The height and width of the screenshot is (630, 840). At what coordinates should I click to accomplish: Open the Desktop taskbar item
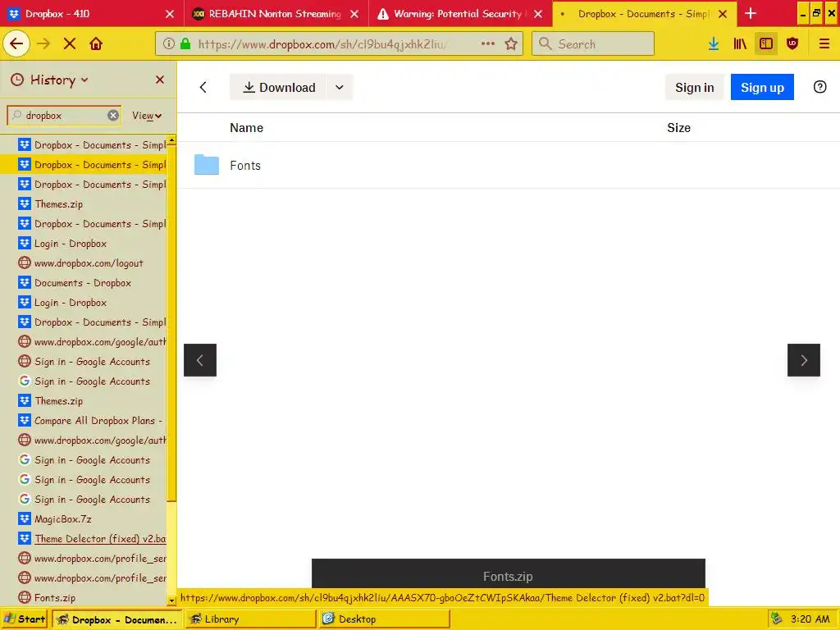pyautogui.click(x=384, y=619)
